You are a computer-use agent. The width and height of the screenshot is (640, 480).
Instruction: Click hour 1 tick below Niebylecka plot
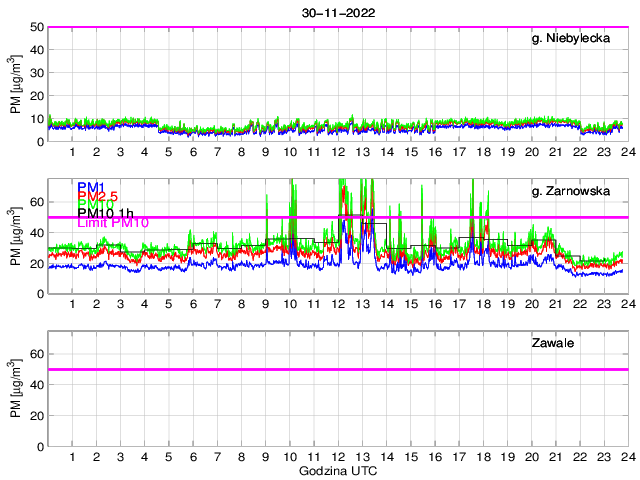72,152
